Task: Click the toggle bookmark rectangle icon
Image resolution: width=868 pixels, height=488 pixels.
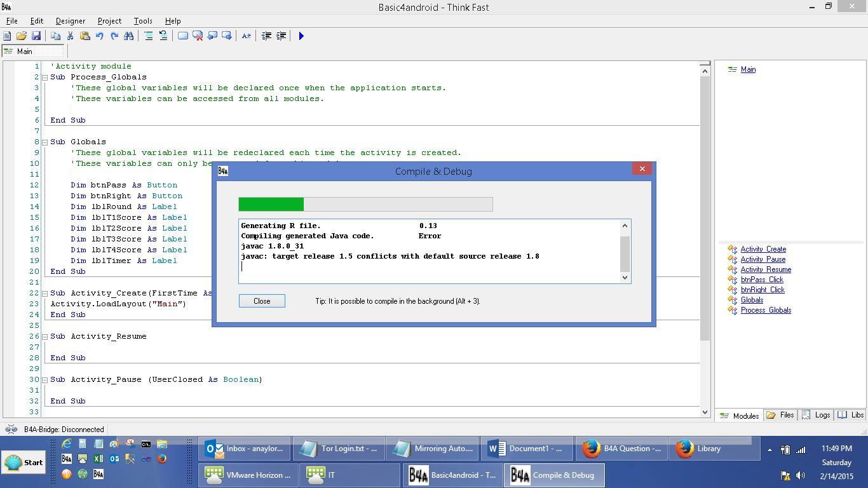Action: coord(183,36)
